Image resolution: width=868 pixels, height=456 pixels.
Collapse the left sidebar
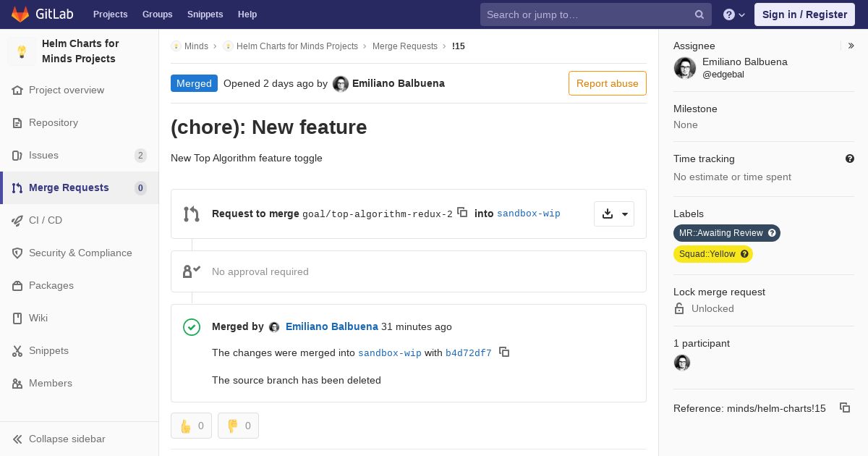pos(79,439)
